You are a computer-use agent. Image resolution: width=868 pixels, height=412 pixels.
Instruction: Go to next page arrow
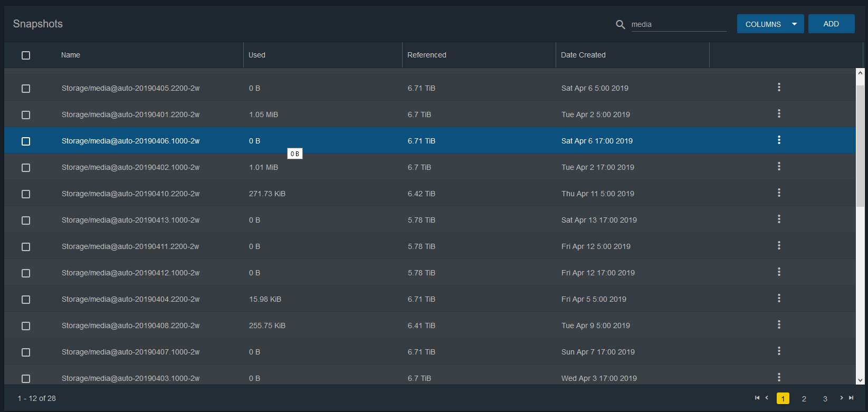841,398
